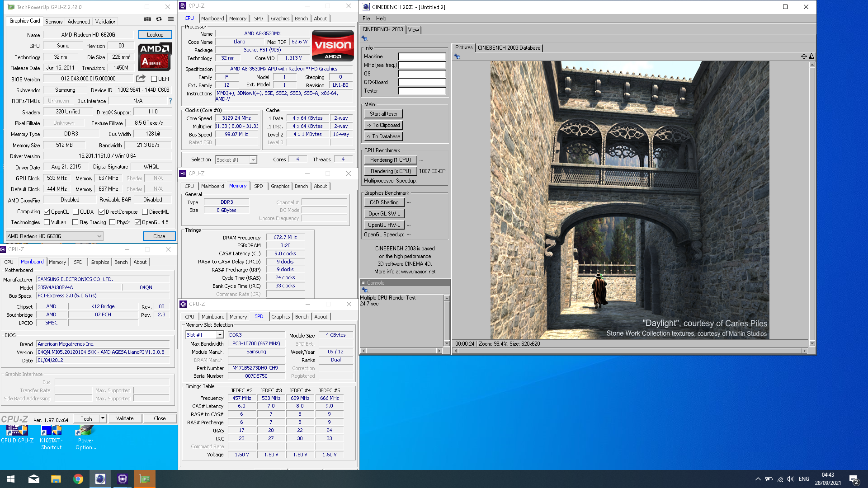
Task: Click pin icon under CINEBENCH 2003 tab
Action: (364, 38)
